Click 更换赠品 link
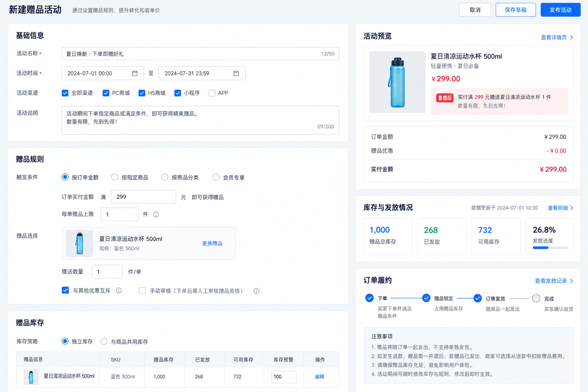The image size is (588, 392). coord(212,243)
